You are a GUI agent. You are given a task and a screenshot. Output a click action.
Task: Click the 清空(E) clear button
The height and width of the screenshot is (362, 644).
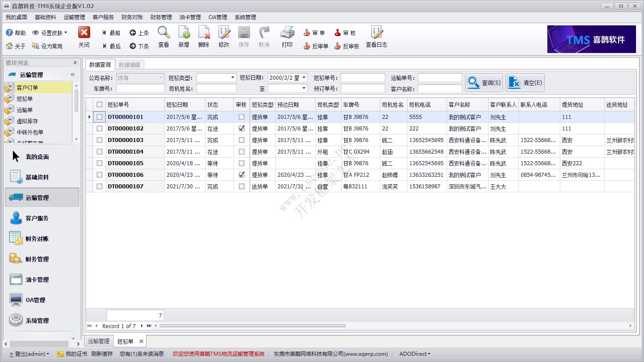pos(525,83)
